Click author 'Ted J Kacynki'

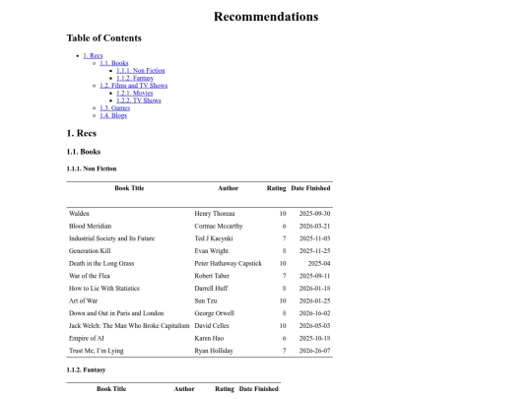coord(214,238)
